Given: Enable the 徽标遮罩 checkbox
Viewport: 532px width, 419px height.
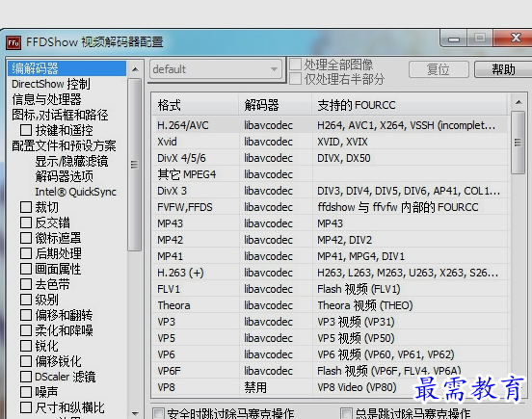Looking at the screenshot, I should point(26,238).
